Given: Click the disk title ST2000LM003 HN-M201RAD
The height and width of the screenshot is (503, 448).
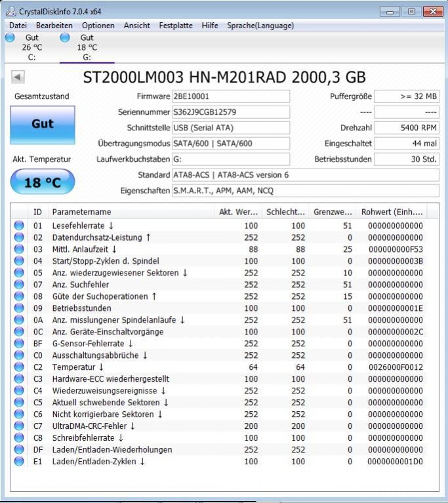Looking at the screenshot, I should [224, 77].
